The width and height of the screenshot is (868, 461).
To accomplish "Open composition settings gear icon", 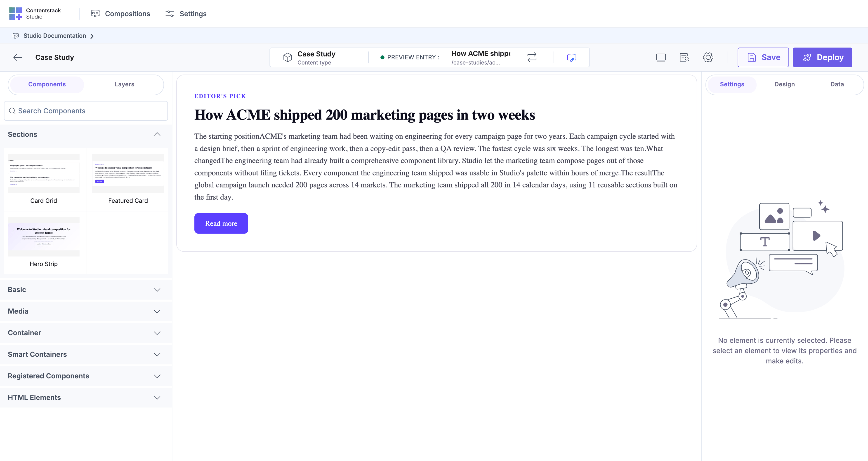I will pyautogui.click(x=708, y=57).
